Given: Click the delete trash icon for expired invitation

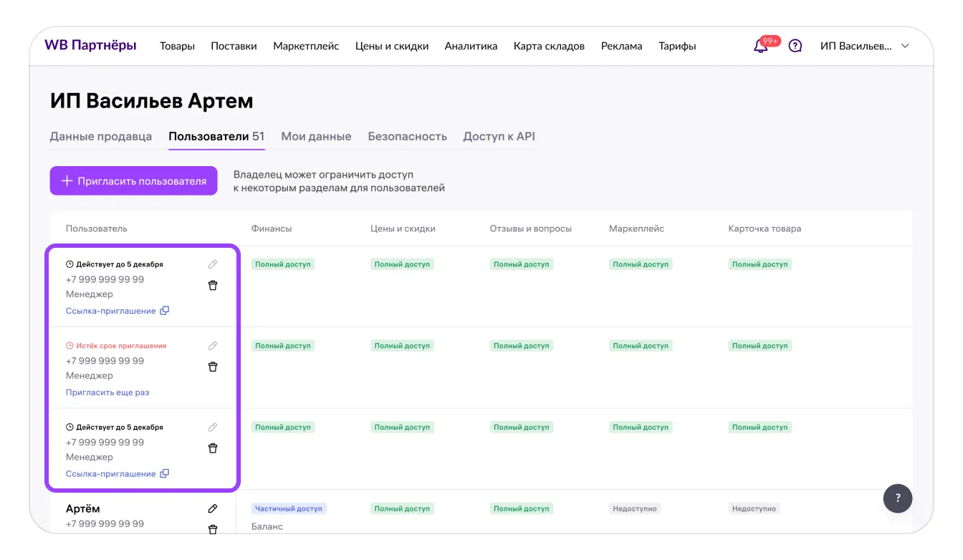Looking at the screenshot, I should (x=213, y=367).
